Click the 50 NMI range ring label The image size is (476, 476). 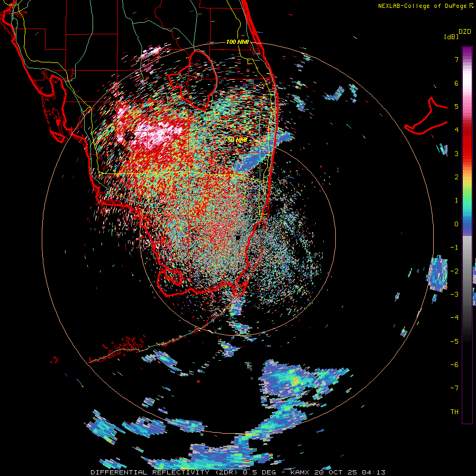coord(237,140)
